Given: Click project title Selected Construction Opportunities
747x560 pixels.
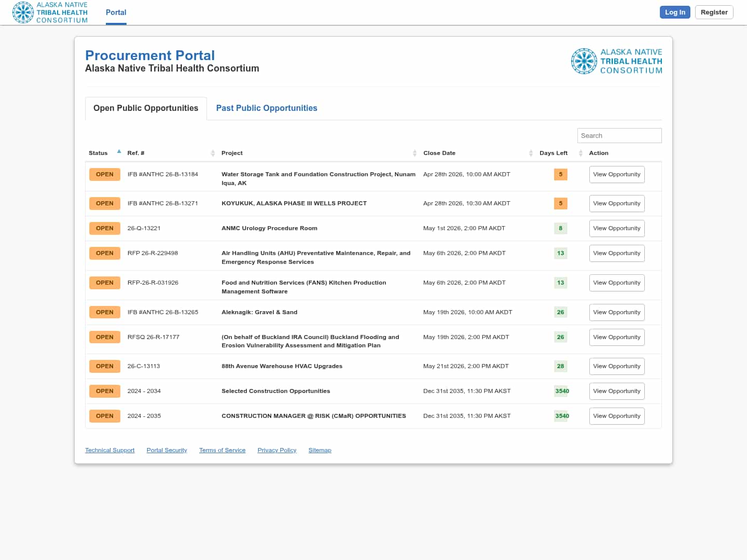Looking at the screenshot, I should point(275,391).
